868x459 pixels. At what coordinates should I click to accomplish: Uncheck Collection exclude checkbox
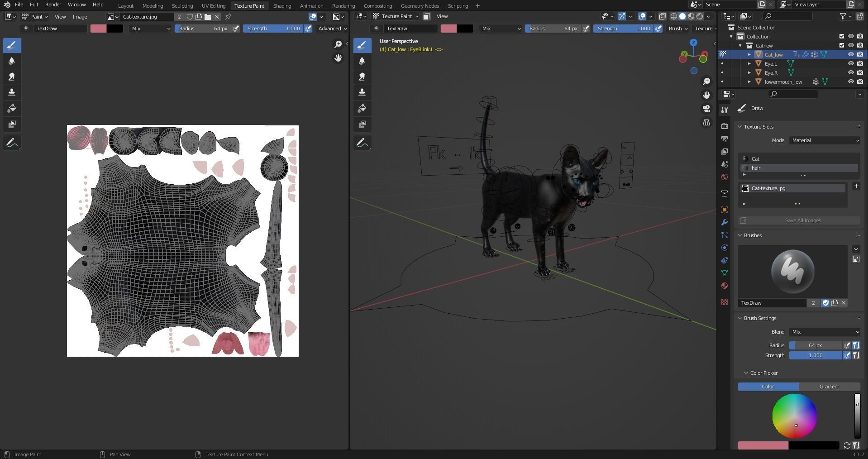click(842, 36)
